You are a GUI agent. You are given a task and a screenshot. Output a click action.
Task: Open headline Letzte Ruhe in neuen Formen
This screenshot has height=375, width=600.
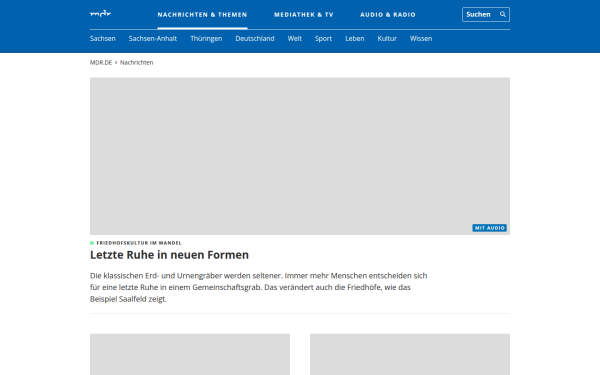tap(169, 255)
